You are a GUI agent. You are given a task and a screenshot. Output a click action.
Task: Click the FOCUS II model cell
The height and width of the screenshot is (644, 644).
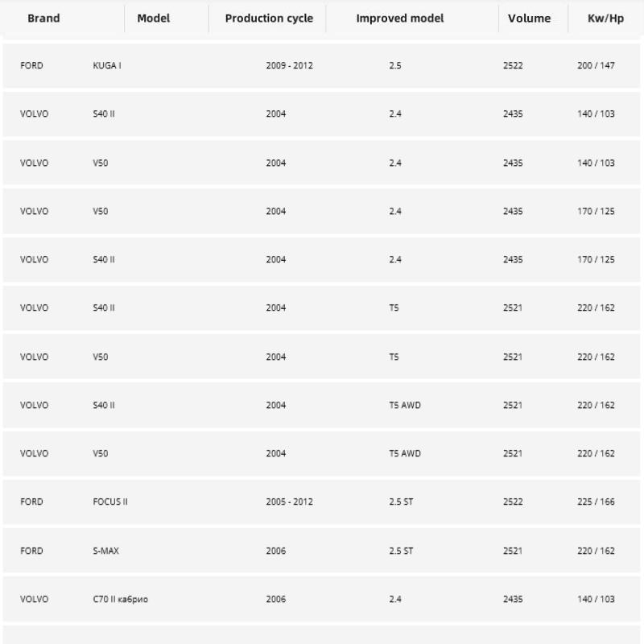pos(110,502)
